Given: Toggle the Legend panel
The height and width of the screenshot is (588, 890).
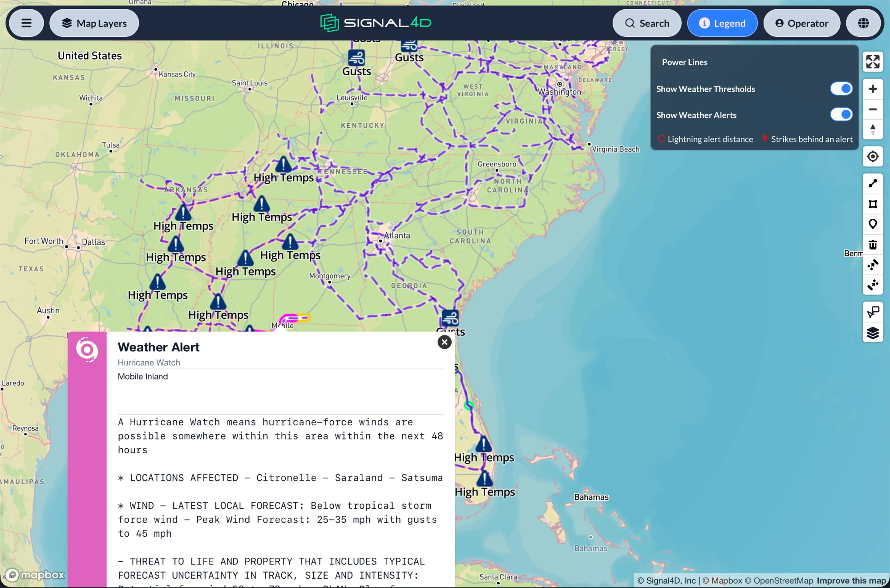Looking at the screenshot, I should (722, 23).
